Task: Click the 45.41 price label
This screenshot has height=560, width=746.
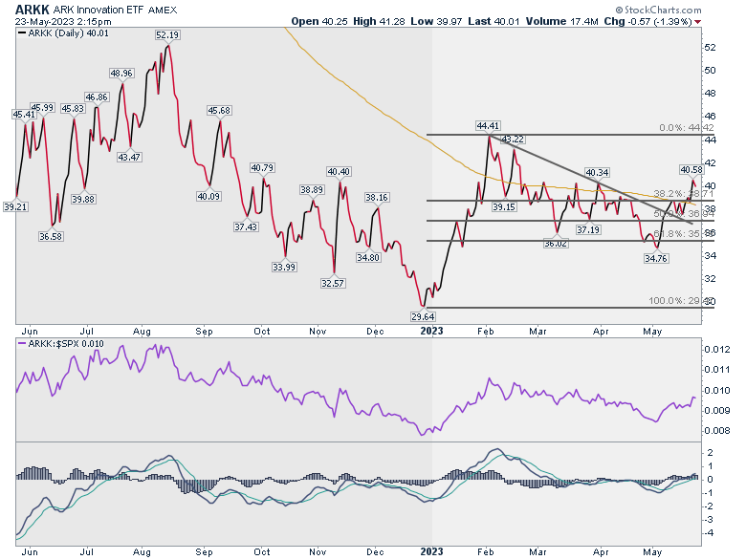Action: click(24, 115)
